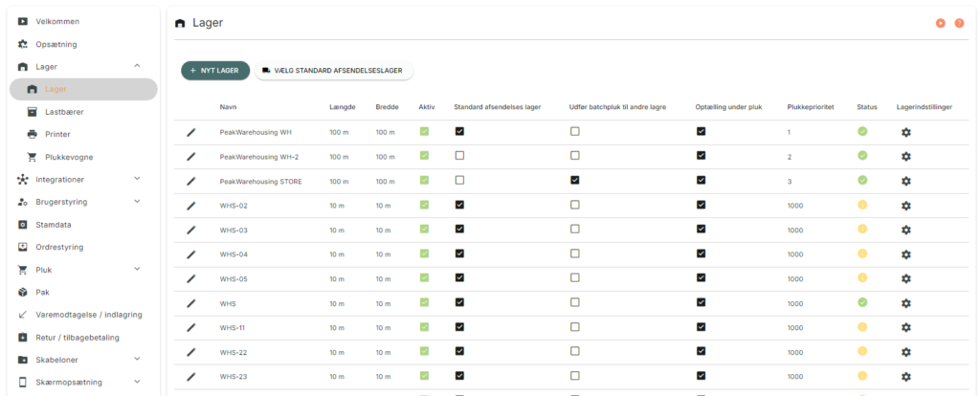Click priority value 3 for PeakWarehousing STORE
980x396 pixels.
click(790, 181)
